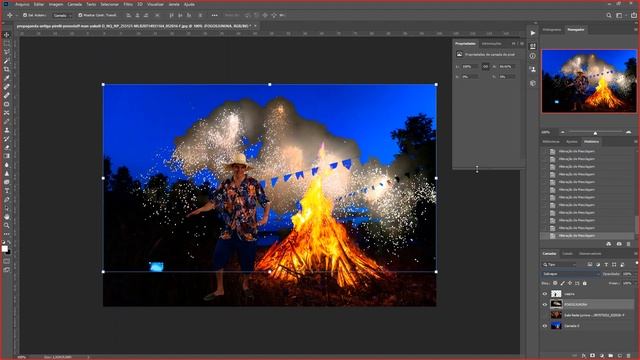Image resolution: width=640 pixels, height=360 pixels.
Task: Click the Actions play icon in dock
Action: 533,33
